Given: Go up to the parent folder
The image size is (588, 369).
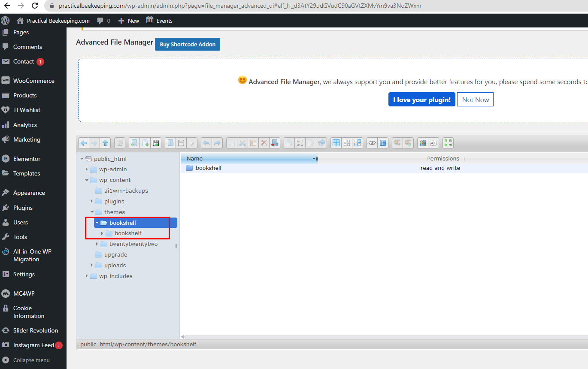Looking at the screenshot, I should pos(105,143).
